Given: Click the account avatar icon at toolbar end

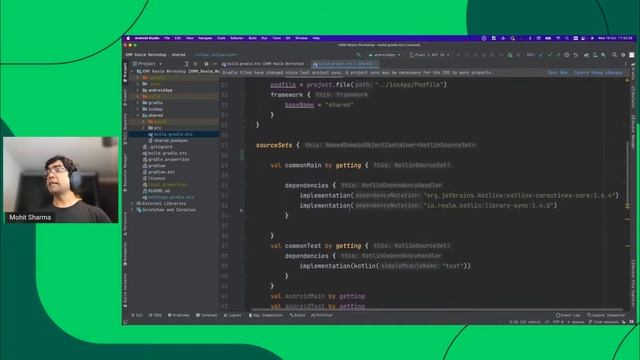Looking at the screenshot, I should click(x=631, y=55).
